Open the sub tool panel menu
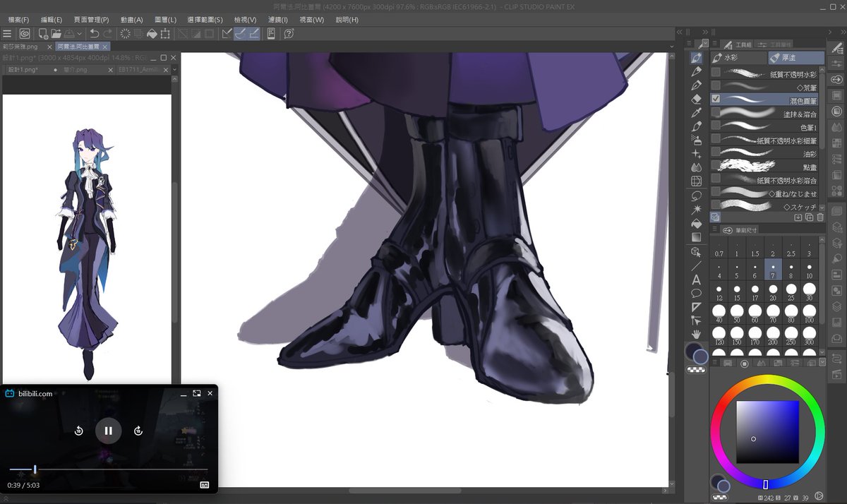Image resolution: width=847 pixels, height=504 pixels. (x=715, y=43)
